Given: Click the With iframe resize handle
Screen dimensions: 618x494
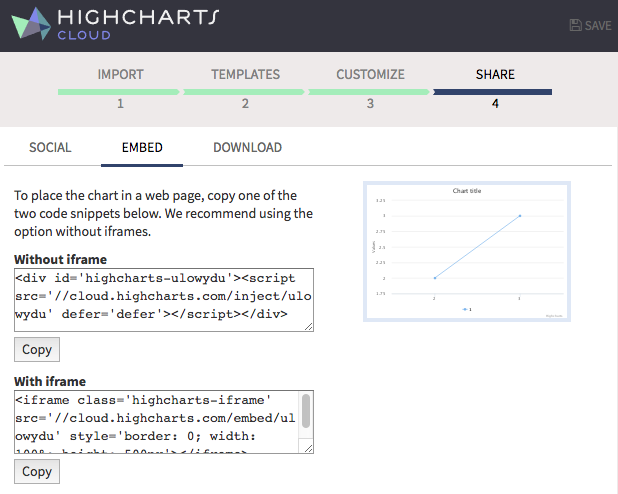Looking at the screenshot, I should point(309,448).
